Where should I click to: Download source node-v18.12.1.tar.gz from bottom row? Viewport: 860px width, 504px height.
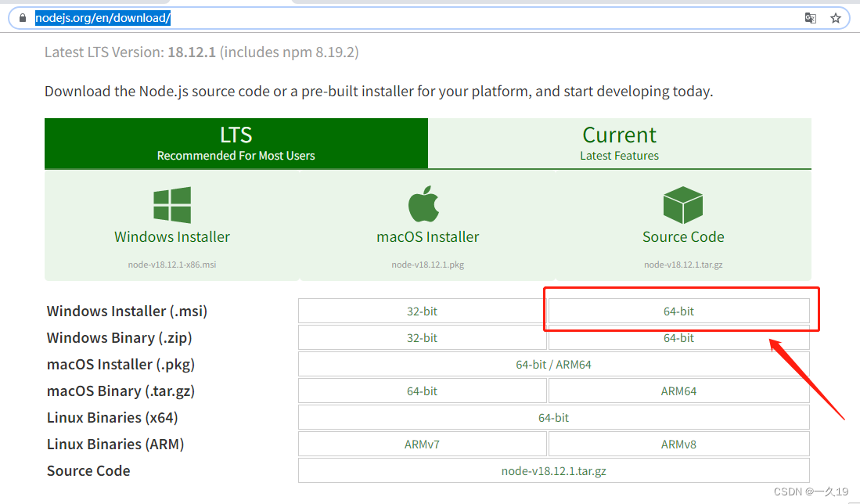[553, 470]
